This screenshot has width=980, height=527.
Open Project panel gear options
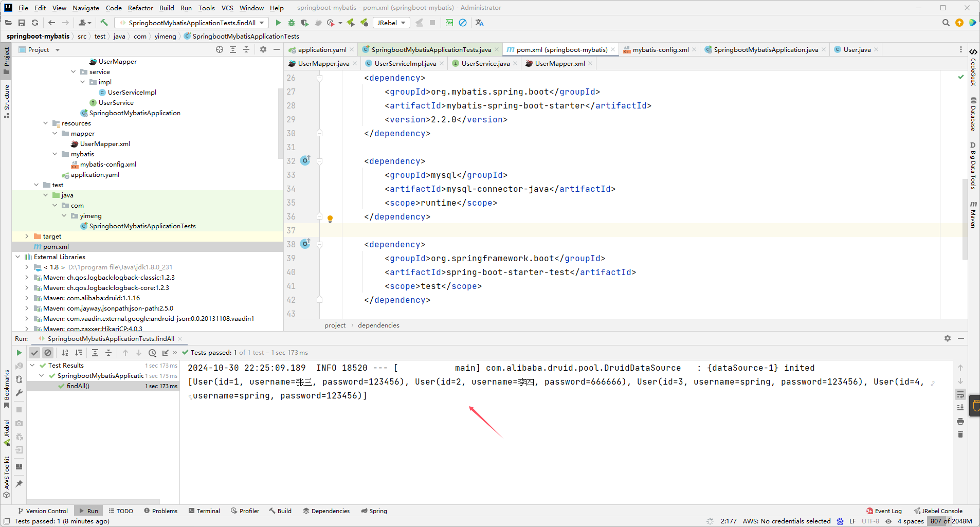(x=263, y=49)
